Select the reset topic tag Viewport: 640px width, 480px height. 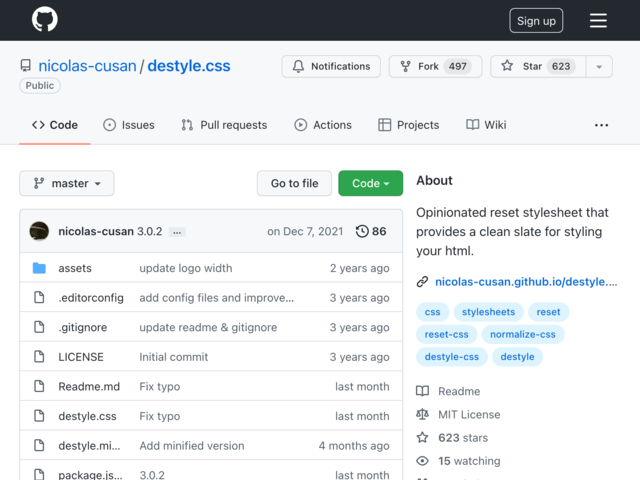point(548,312)
